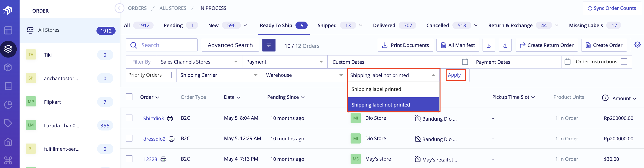Viewport: 644px width, 168px height.
Task: Open the products cube icon in sidebar
Action: coord(8,67)
